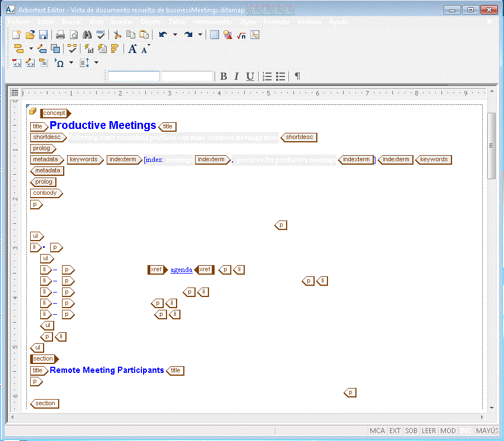Image resolution: width=504 pixels, height=441 pixels.
Task: Toggle the bulleted list button
Action: point(280,76)
